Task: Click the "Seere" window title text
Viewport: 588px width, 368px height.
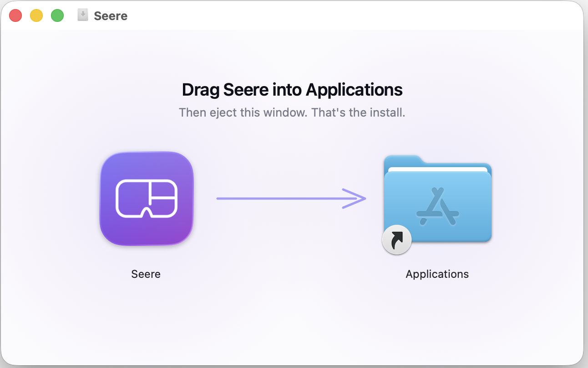Action: [x=111, y=16]
